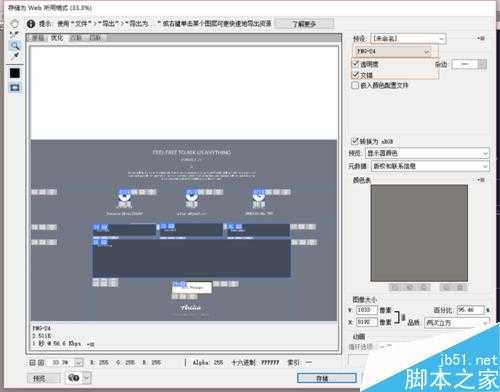Toggle the 交错 interlaced checkbox
This screenshot has width=500, height=392.
click(x=356, y=74)
